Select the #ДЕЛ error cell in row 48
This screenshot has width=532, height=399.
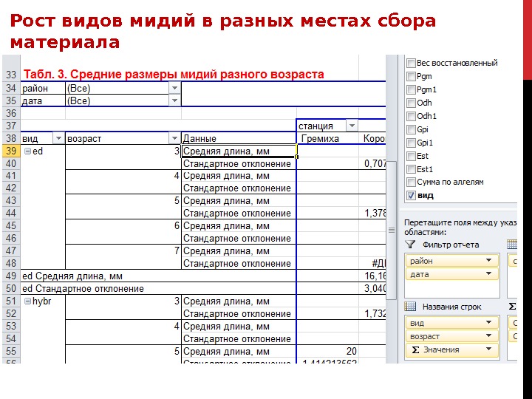(x=372, y=263)
